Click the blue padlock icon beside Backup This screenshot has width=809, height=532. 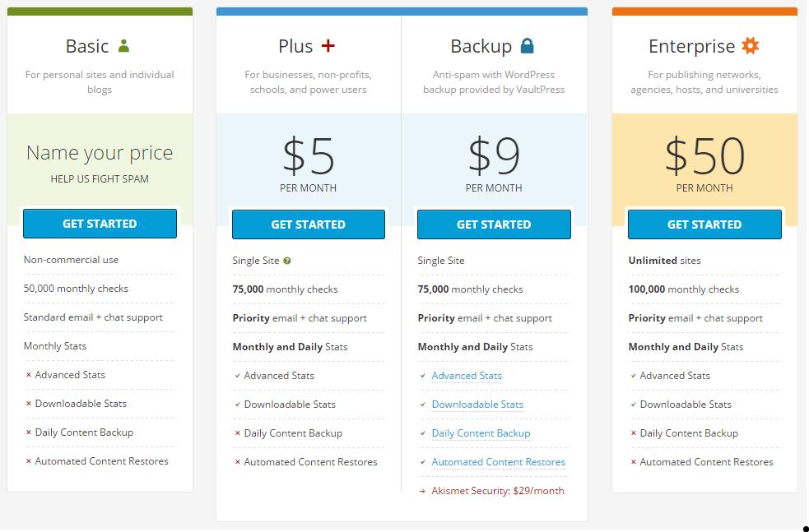pyautogui.click(x=527, y=46)
